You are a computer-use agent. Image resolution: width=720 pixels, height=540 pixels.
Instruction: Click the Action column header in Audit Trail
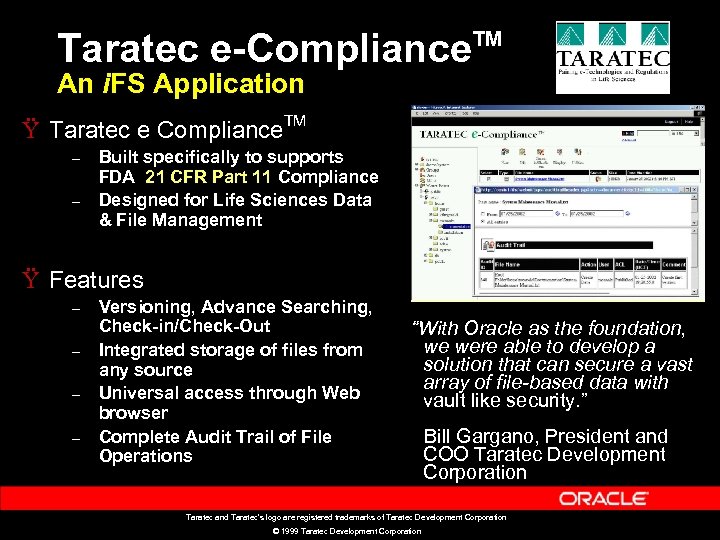click(589, 264)
